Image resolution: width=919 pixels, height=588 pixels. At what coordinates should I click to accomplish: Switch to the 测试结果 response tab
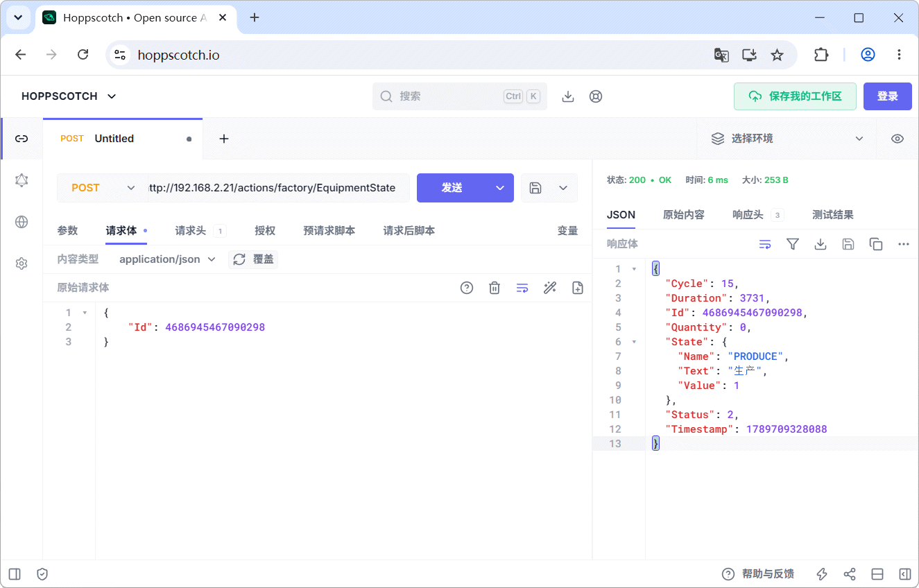[833, 215]
